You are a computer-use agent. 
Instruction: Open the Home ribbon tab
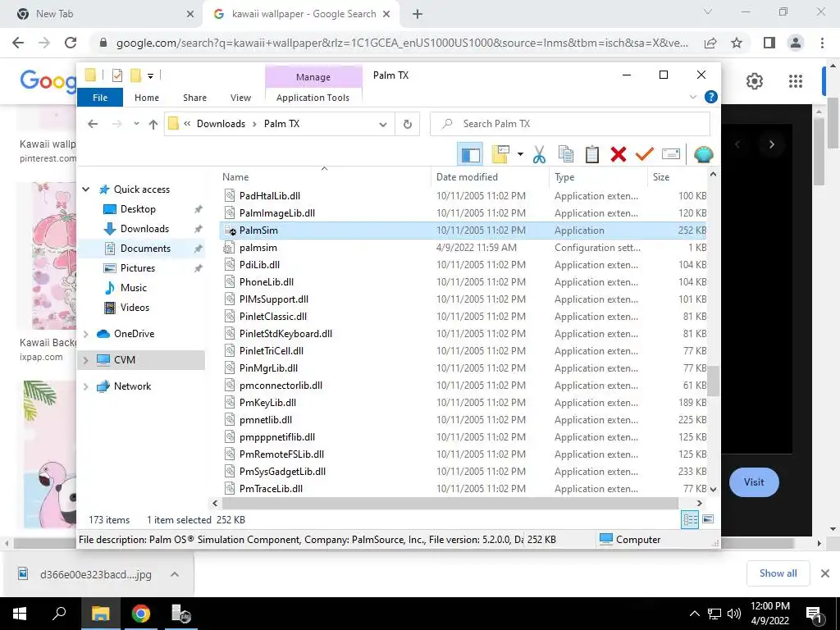point(147,98)
